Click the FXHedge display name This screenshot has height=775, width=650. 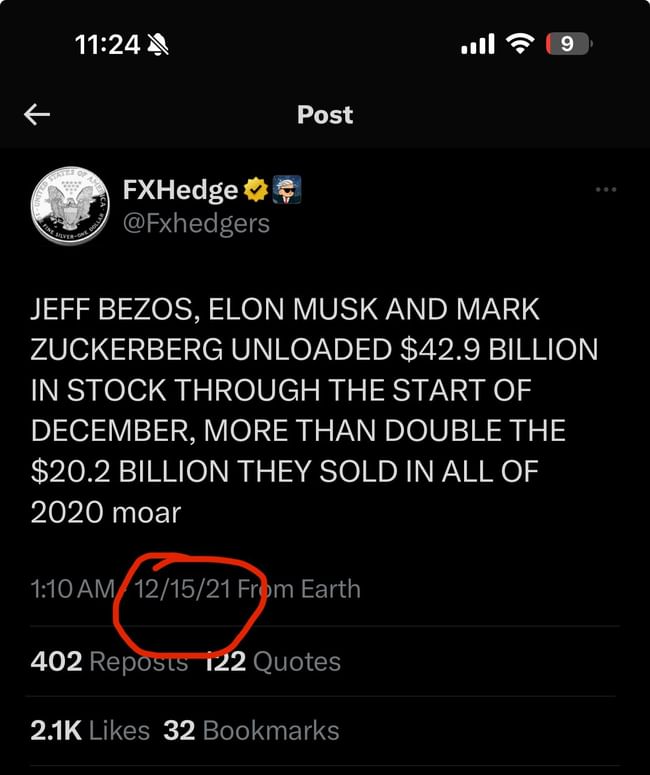click(x=180, y=190)
